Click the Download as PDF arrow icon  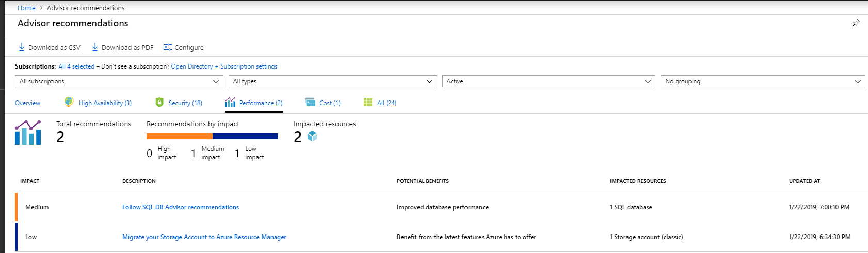(x=95, y=47)
